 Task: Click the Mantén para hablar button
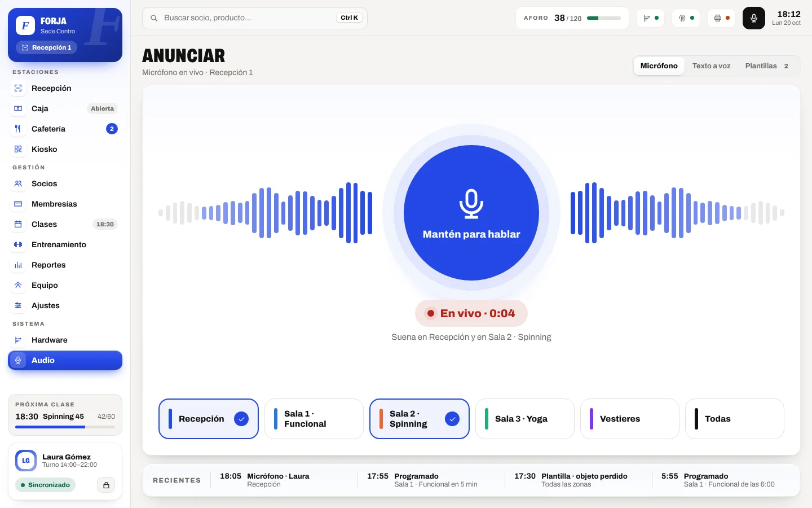click(471, 213)
